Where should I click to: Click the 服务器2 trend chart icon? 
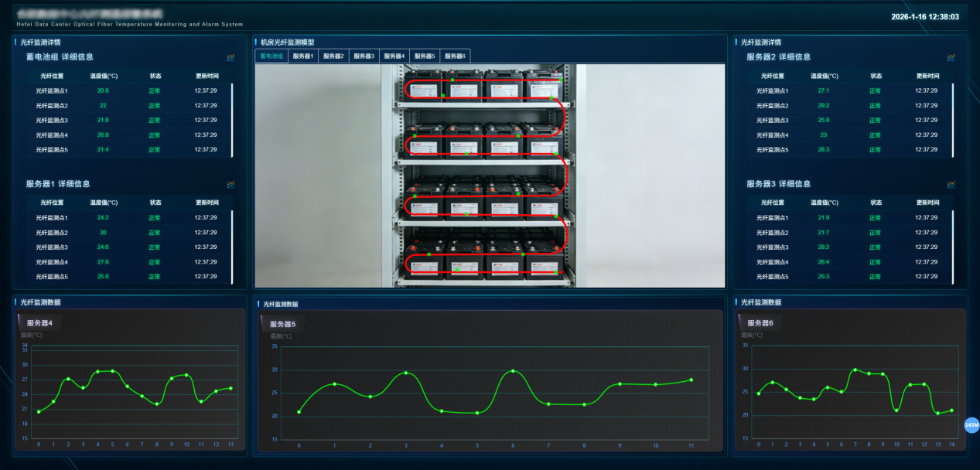[x=951, y=57]
